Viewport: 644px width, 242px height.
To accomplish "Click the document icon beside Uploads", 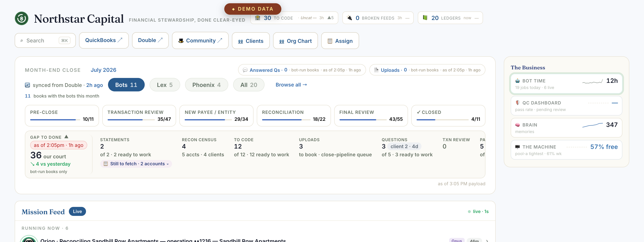I will 376,70.
